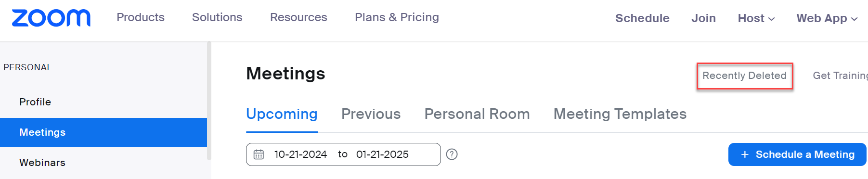Click the plus icon on Schedule a Meeting

[x=745, y=154]
